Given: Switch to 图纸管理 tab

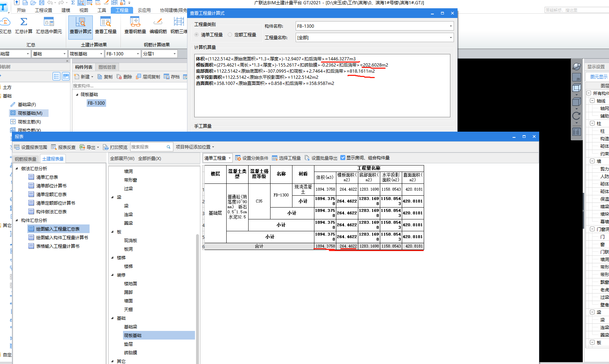Looking at the screenshot, I should click(107, 67).
